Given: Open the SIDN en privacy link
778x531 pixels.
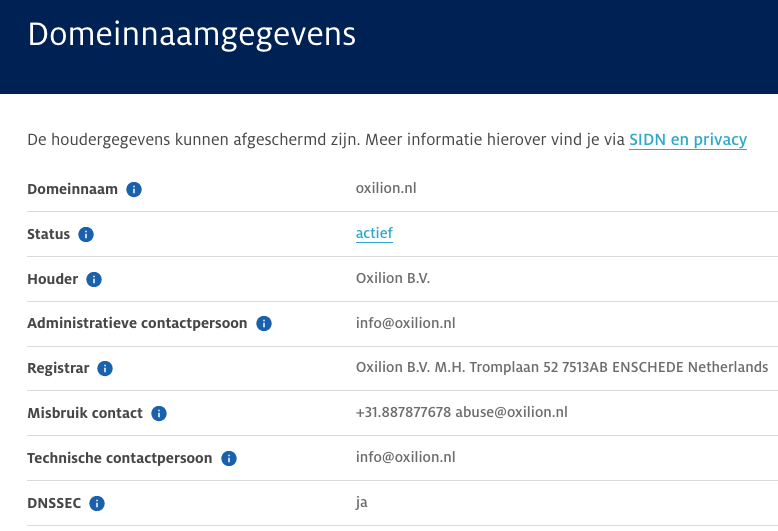Looking at the screenshot, I should point(688,140).
